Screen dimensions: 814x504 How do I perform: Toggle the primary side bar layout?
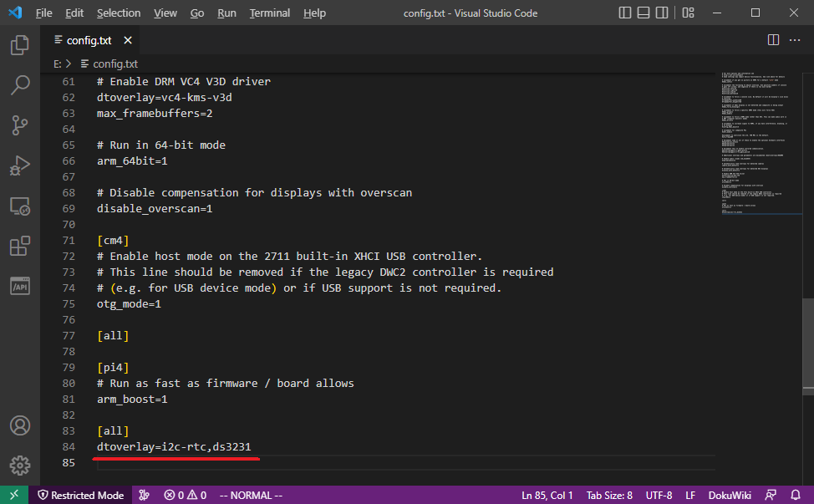tap(625, 13)
